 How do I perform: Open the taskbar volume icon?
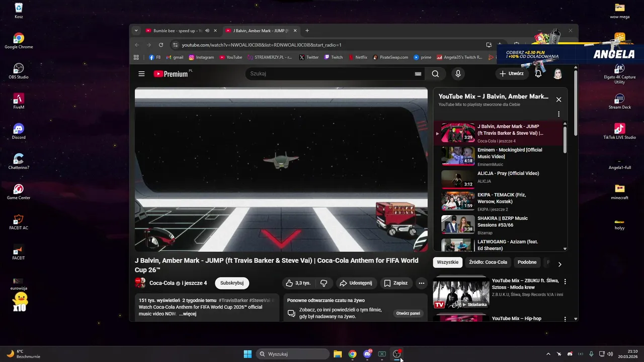pyautogui.click(x=610, y=354)
